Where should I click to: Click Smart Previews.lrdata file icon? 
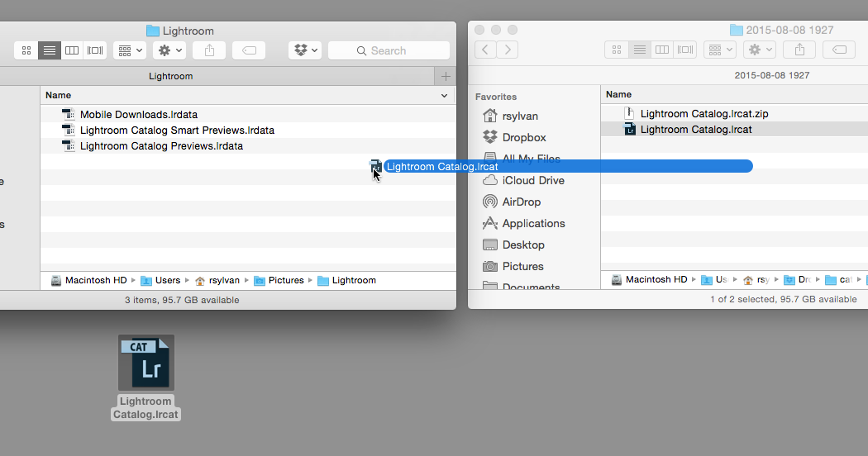pos(68,130)
